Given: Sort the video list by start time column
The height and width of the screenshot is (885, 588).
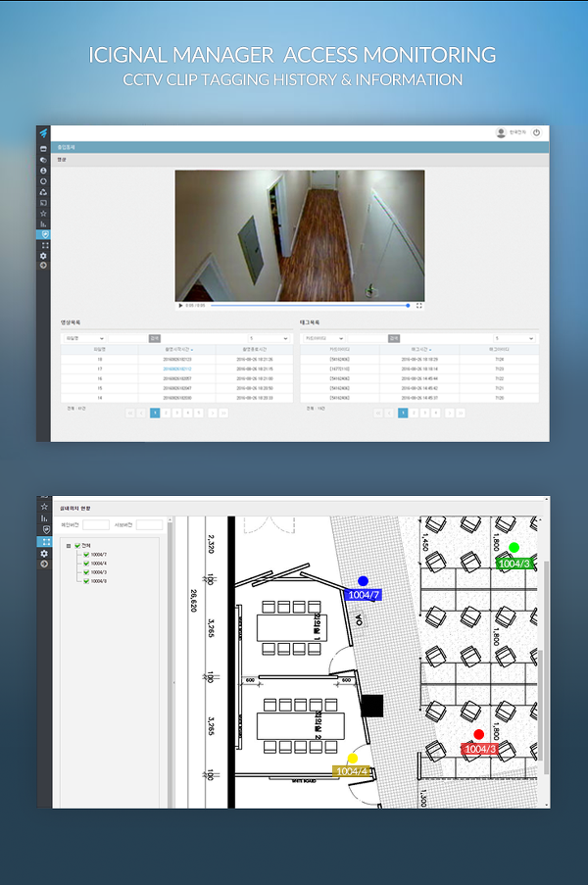Looking at the screenshot, I should click(177, 349).
